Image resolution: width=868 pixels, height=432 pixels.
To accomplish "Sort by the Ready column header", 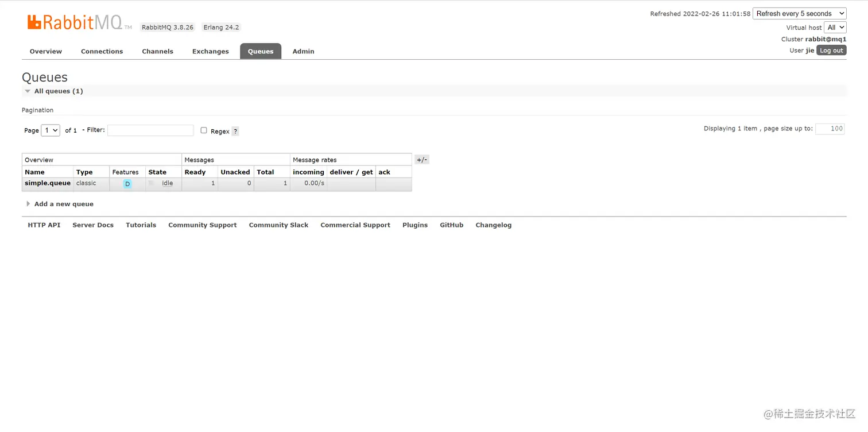I will [x=195, y=172].
